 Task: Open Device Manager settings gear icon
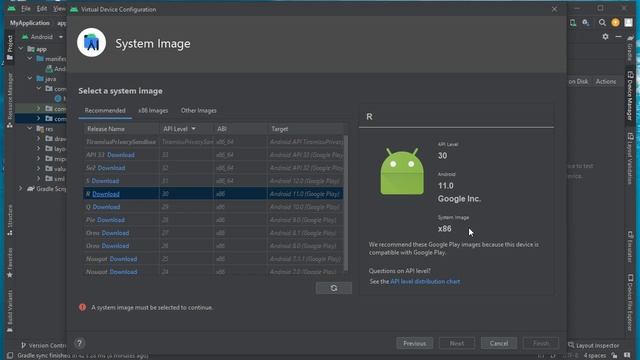pyautogui.click(x=605, y=37)
